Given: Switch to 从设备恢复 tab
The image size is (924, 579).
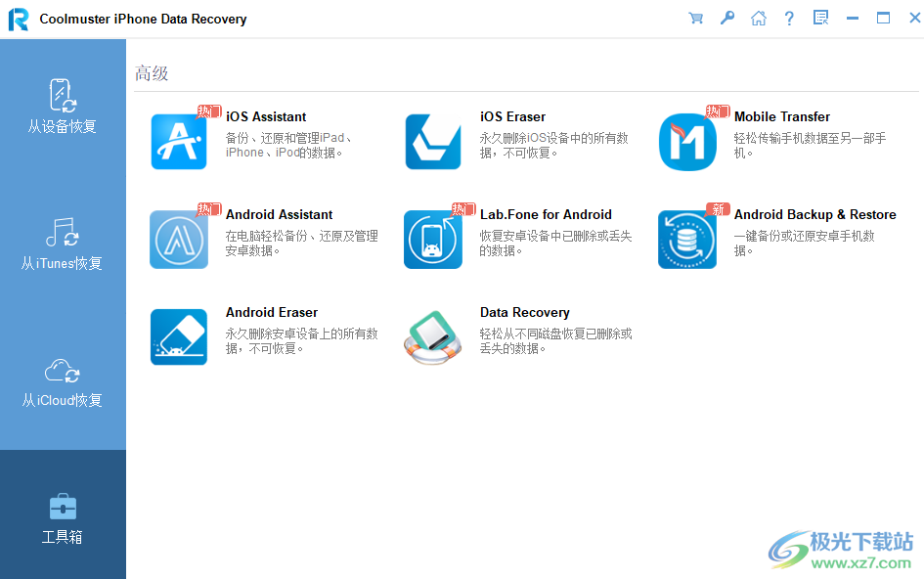Looking at the screenshot, I should click(x=62, y=126).
